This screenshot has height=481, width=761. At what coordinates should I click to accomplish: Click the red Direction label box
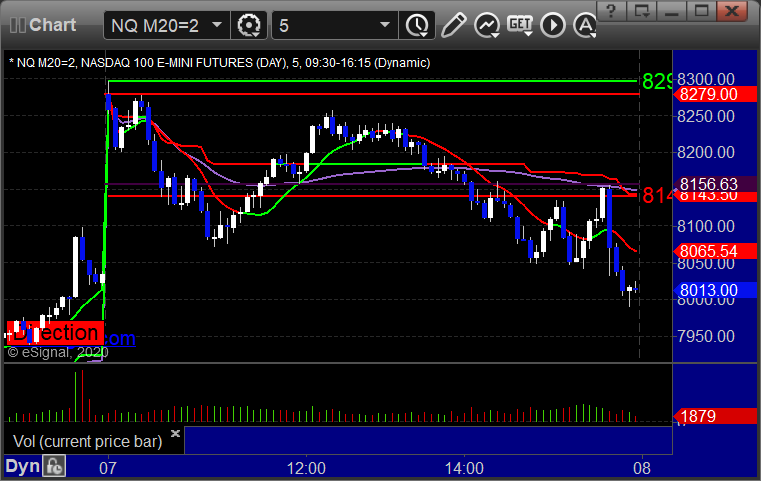(x=55, y=333)
